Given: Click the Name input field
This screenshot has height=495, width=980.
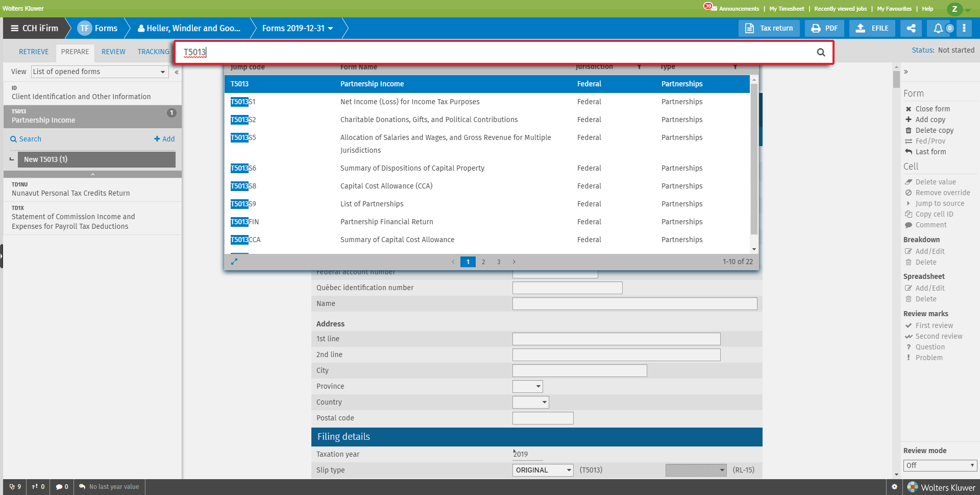Looking at the screenshot, I should (634, 303).
